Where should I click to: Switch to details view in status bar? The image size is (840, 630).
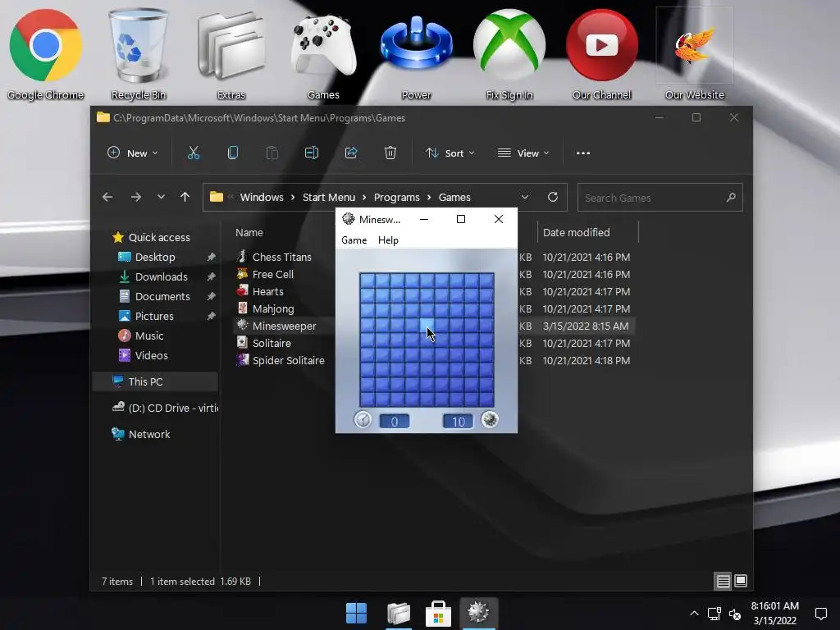coord(724,582)
